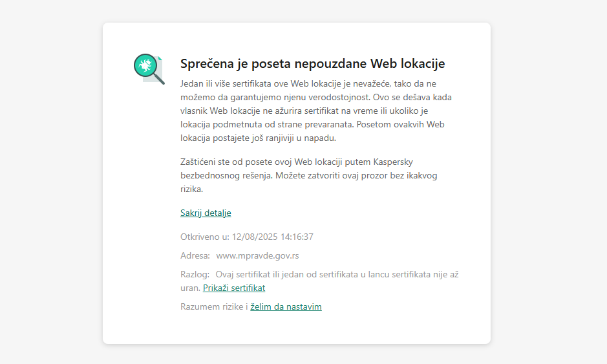Click the Zaštićeni ste protection paragraph
607x364 pixels.
tap(310, 175)
